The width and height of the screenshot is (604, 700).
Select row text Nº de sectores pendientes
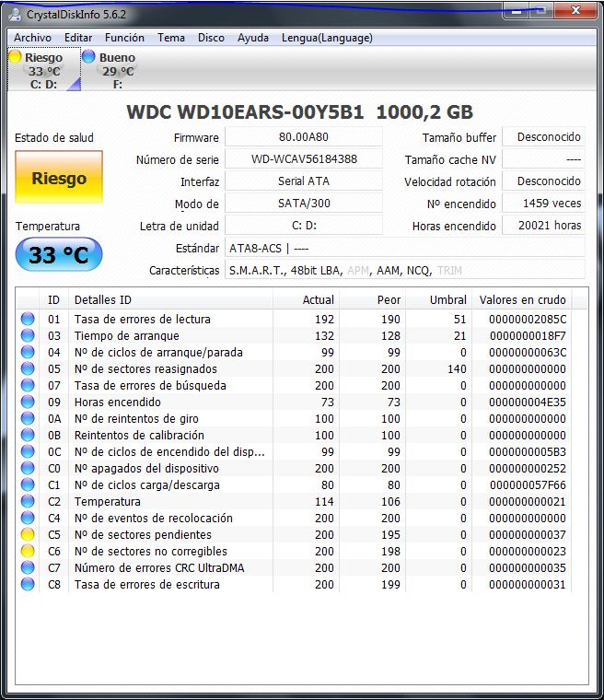coord(143,534)
